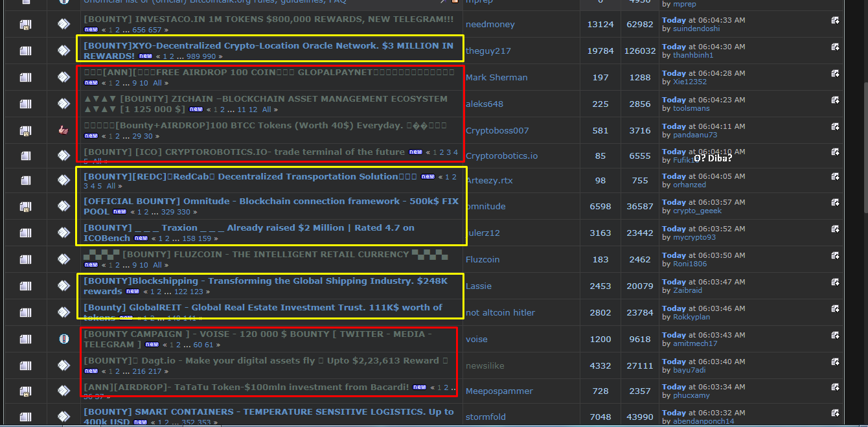Viewport: 868px width, 427px height.
Task: Open the FLUZCOIN Intelligent Retail Currency thread
Action: [266, 254]
